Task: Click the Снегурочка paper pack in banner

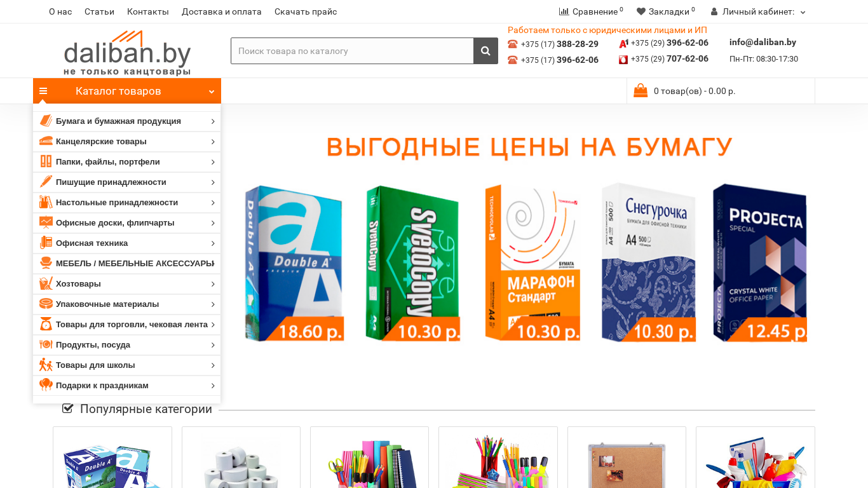Action: pos(648,262)
